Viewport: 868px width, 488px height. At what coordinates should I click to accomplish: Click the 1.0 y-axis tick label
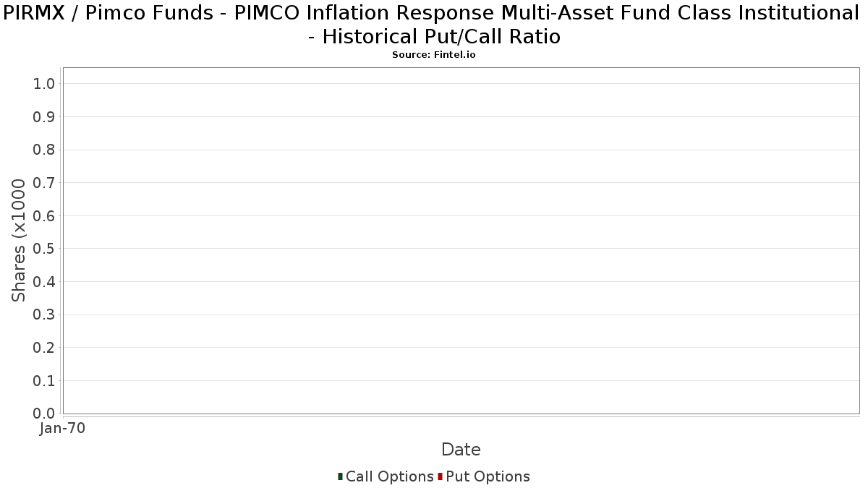(x=44, y=84)
